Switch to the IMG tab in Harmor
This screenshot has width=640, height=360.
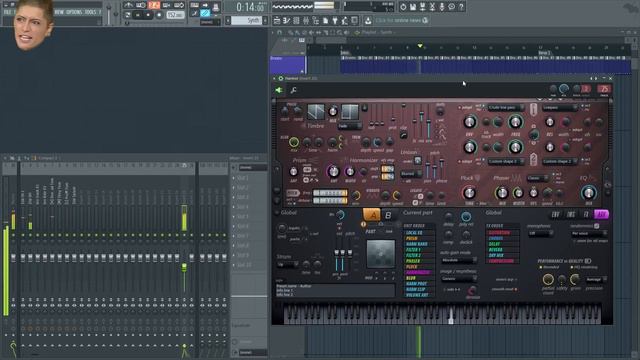point(571,215)
